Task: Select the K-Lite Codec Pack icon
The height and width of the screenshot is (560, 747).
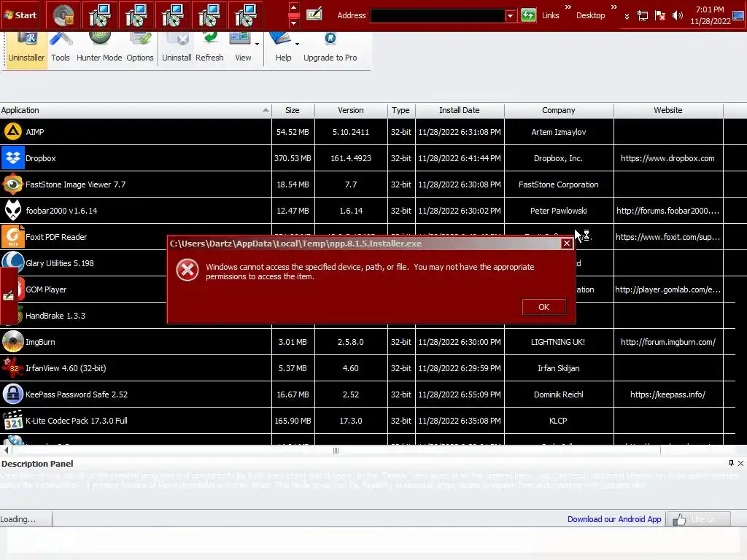Action: pos(13,421)
